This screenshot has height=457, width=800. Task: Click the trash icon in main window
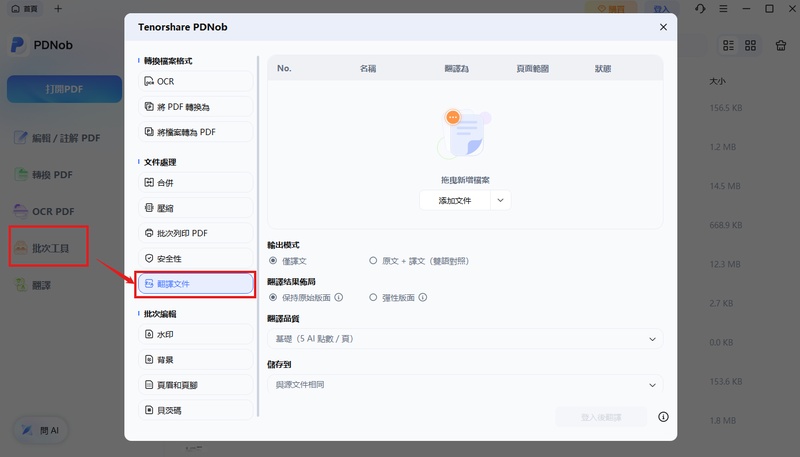tap(781, 45)
